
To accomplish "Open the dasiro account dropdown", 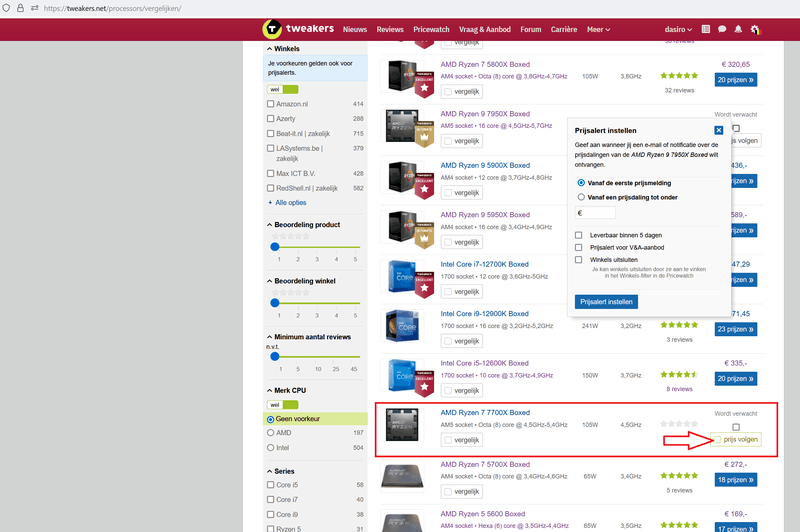I will pyautogui.click(x=678, y=30).
